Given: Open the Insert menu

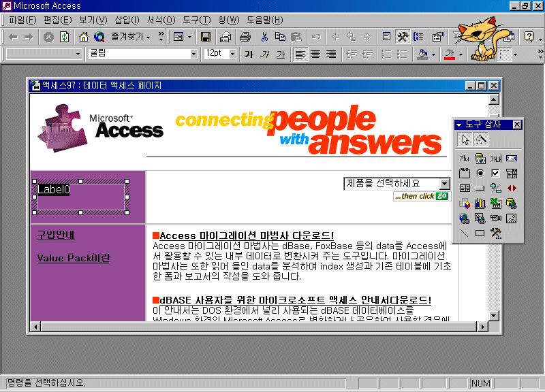Looking at the screenshot, I should coord(127,20).
